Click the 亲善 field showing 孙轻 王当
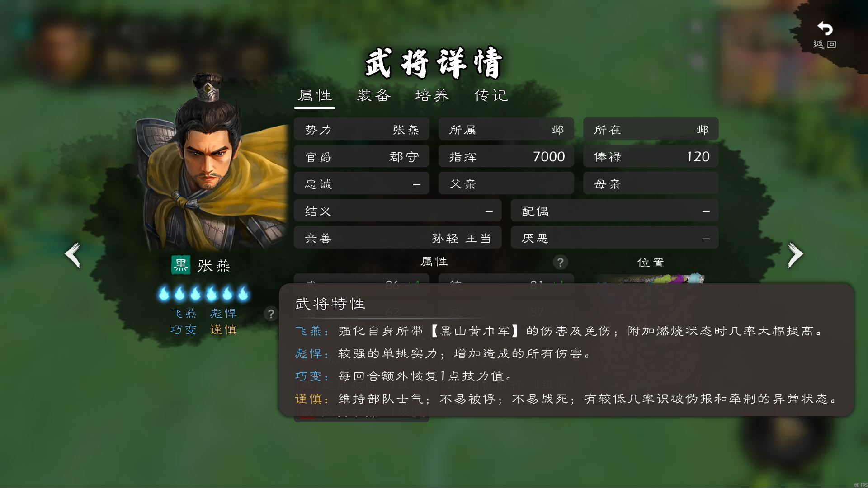The image size is (868, 488). [398, 238]
